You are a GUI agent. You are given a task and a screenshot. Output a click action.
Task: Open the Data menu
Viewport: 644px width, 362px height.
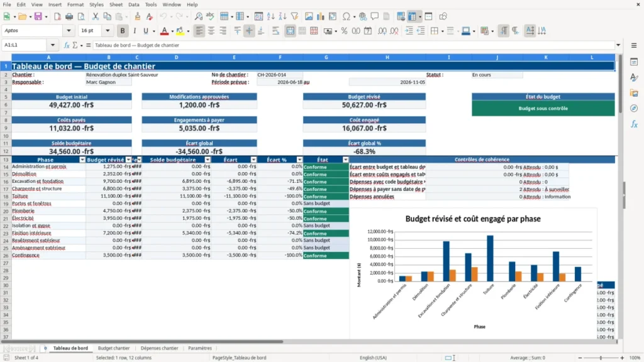(x=133, y=4)
